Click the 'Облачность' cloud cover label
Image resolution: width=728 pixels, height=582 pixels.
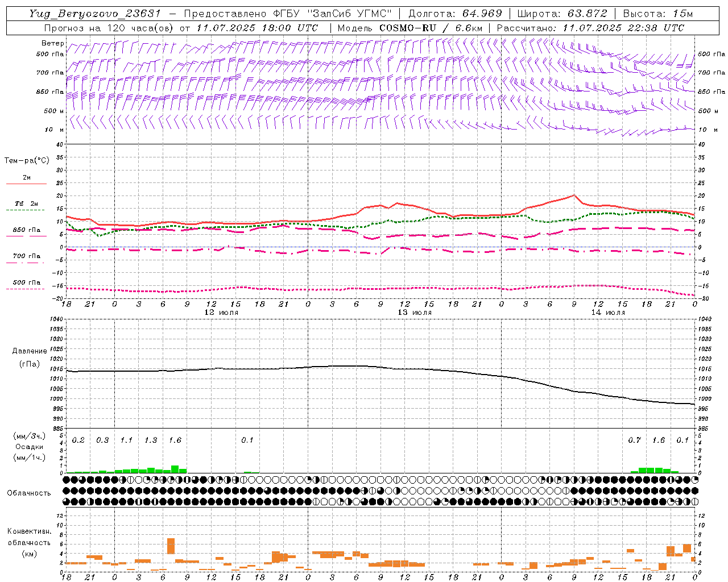coord(29,493)
